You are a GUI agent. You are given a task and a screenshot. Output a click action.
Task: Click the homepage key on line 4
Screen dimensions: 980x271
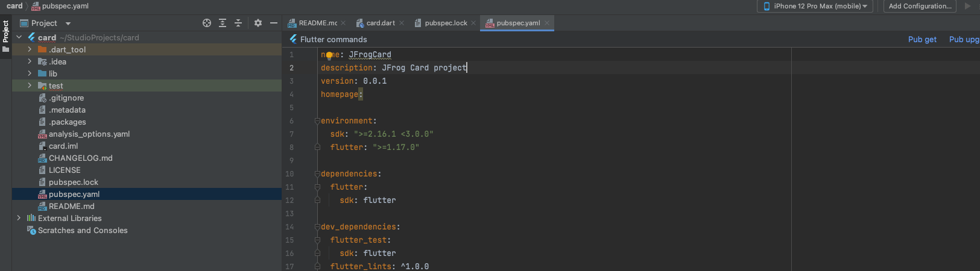coord(340,94)
